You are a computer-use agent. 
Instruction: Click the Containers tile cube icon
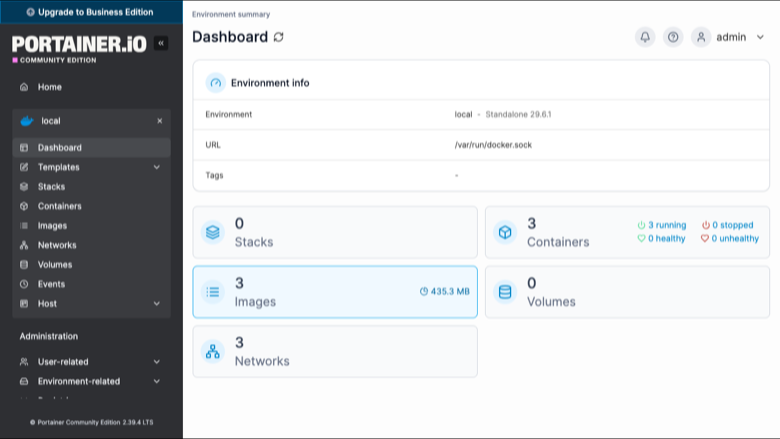505,232
